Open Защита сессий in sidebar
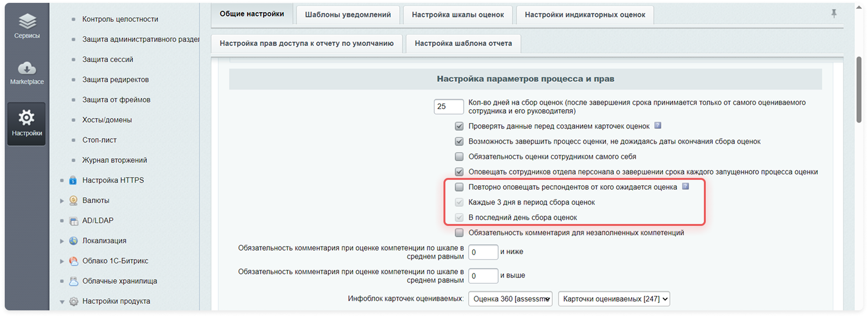The height and width of the screenshot is (317, 868). point(108,59)
